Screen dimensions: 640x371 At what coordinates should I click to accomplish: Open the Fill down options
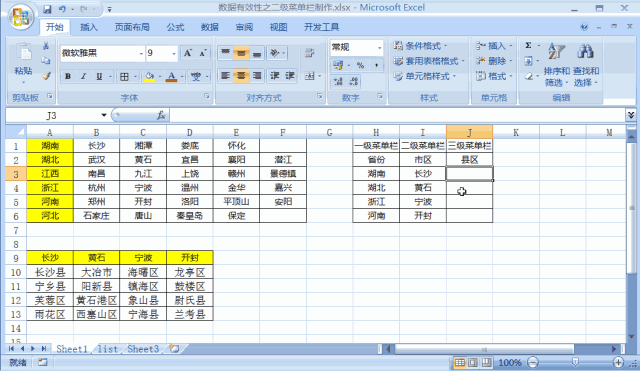point(528,61)
